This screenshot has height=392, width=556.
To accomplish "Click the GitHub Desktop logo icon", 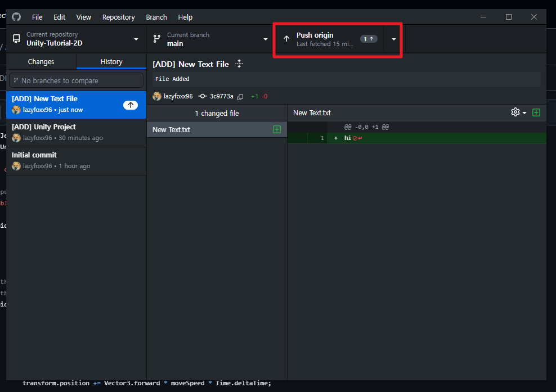I will pyautogui.click(x=16, y=17).
